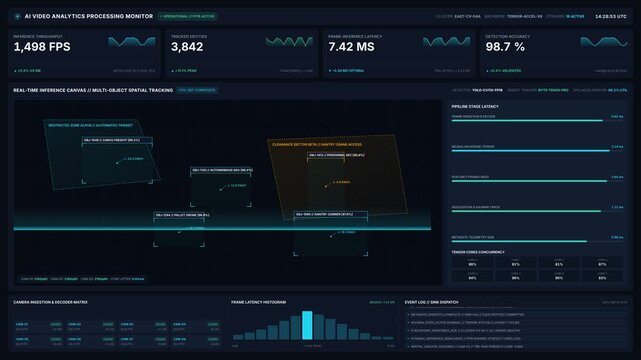Select the YOLO-CV11X-FP16 detector label

(x=487, y=90)
